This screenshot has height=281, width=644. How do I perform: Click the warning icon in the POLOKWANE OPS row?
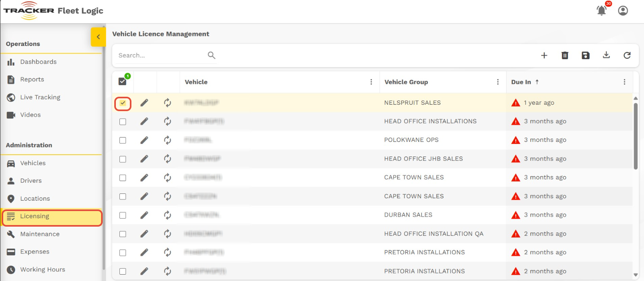click(x=516, y=140)
